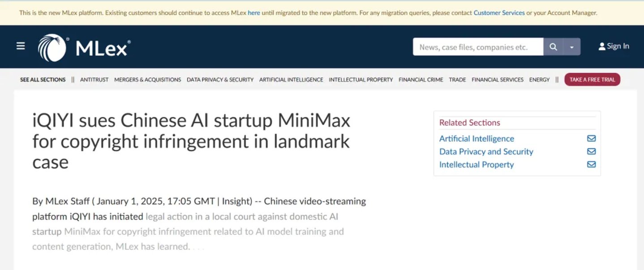Click the Intellectual Property envelope icon
Image resolution: width=644 pixels, height=270 pixels.
pos(591,165)
